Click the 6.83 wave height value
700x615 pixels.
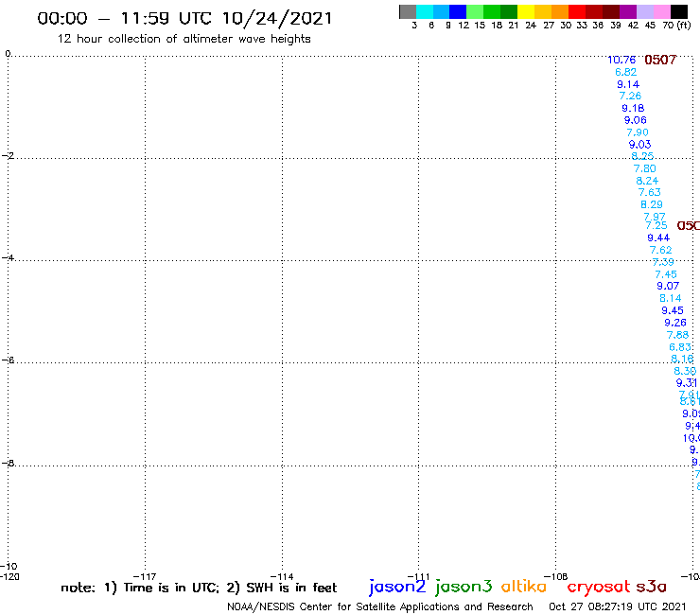pyautogui.click(x=680, y=347)
